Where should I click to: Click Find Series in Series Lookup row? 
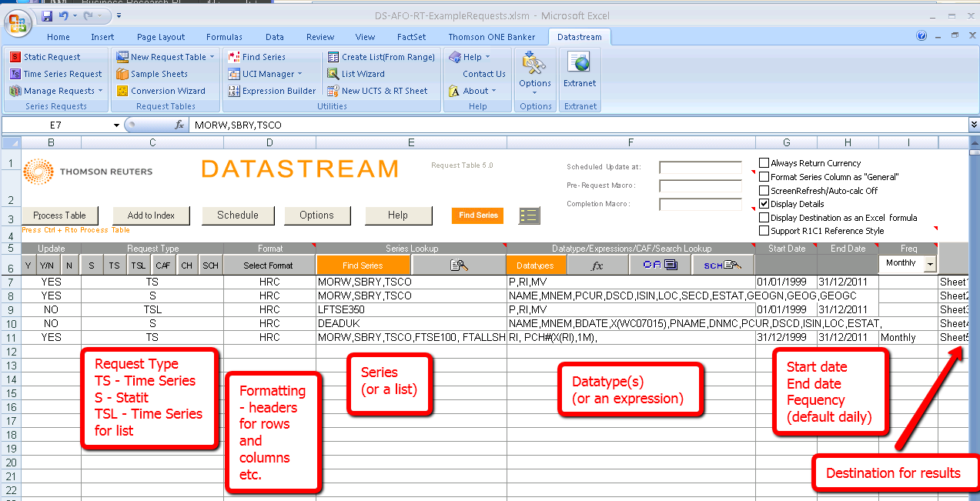click(363, 265)
